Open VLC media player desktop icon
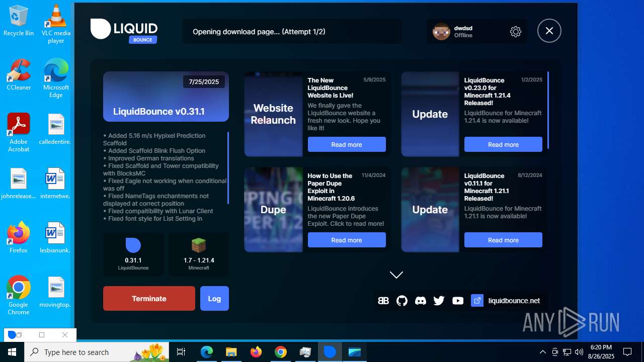 point(56,24)
